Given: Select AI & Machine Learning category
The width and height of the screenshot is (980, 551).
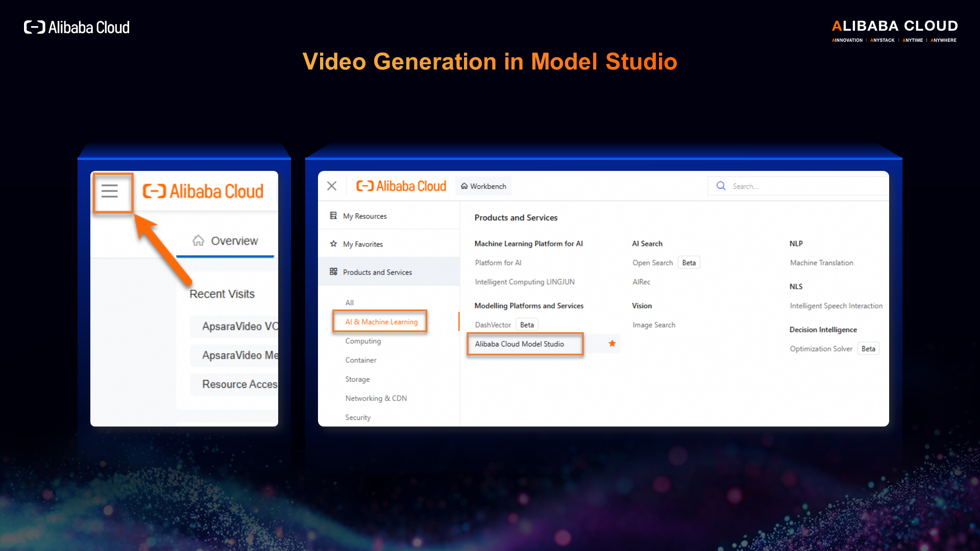Looking at the screenshot, I should [x=381, y=322].
